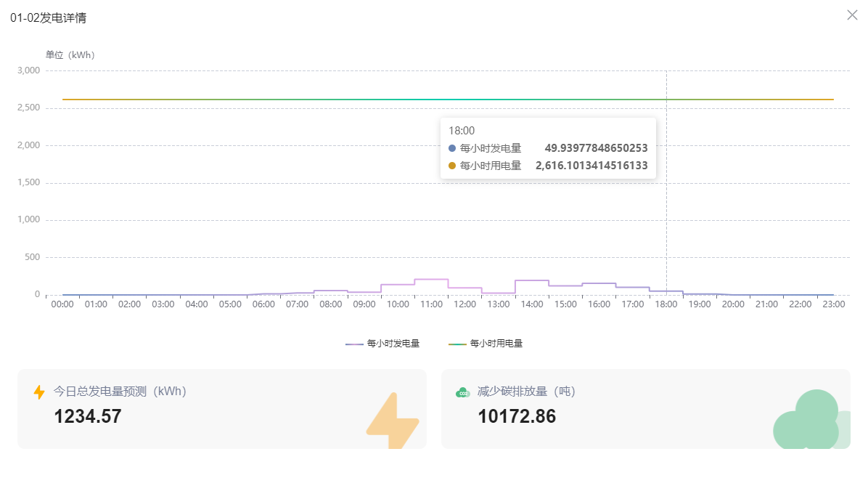Screen dimensions: 868x478
Task: Toggle the 每小时用电量 legend series
Action: [x=486, y=344]
